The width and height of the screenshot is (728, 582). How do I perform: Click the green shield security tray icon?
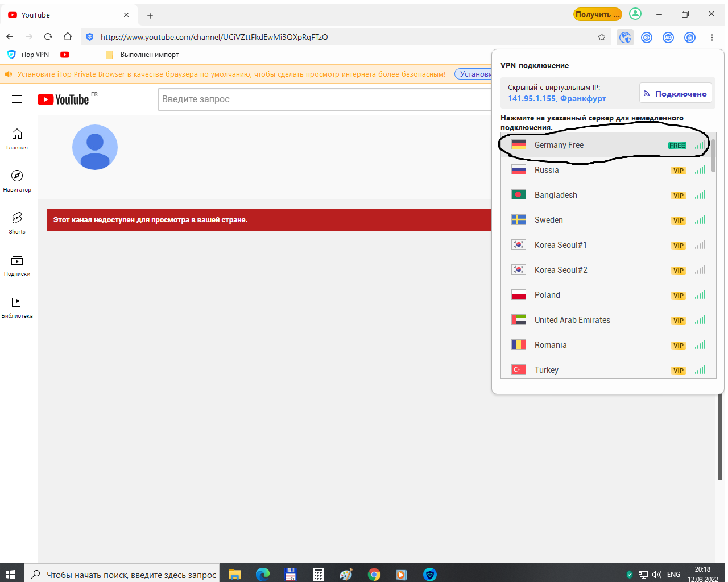630,575
